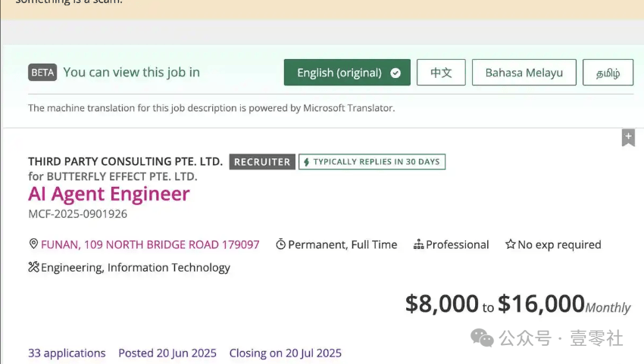Switch job view to Bahasa Melayu
The image size is (644, 364).
[524, 73]
